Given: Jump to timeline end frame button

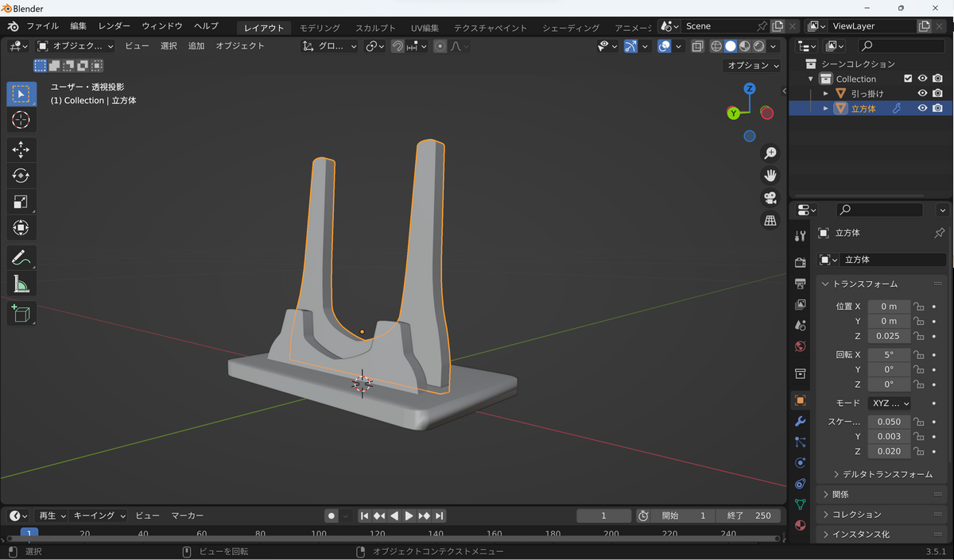Looking at the screenshot, I should [x=440, y=516].
